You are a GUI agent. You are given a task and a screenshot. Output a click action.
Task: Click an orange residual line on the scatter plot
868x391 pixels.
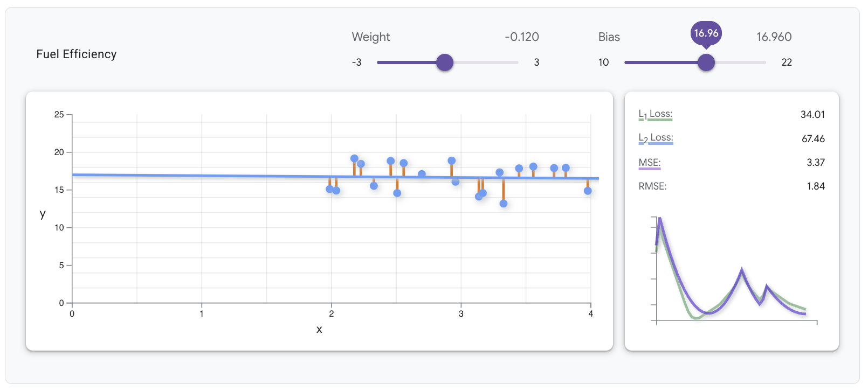(355, 167)
